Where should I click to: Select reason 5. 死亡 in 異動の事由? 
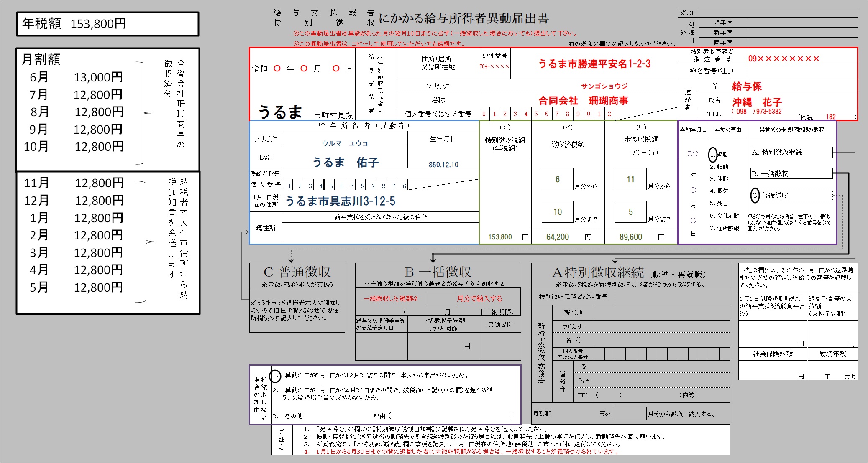[719, 203]
